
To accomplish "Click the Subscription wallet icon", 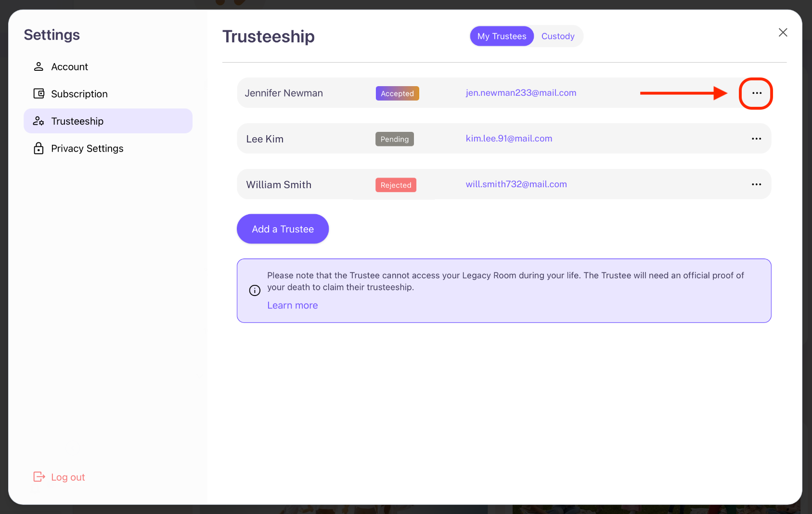I will pos(39,93).
